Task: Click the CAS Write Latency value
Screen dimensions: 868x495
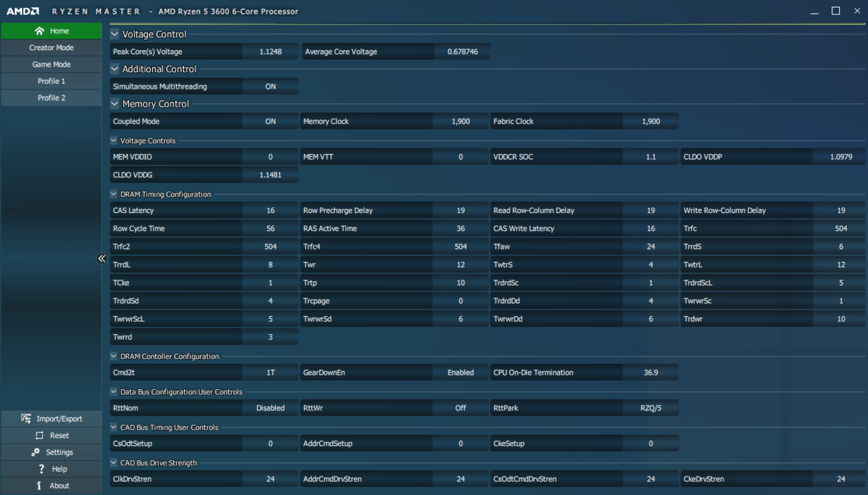Action: tap(651, 228)
